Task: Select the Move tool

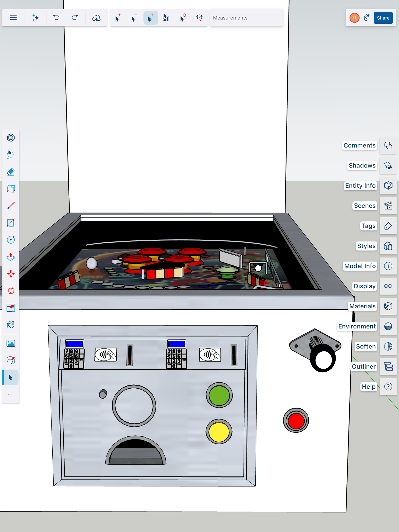Action: pos(11,274)
